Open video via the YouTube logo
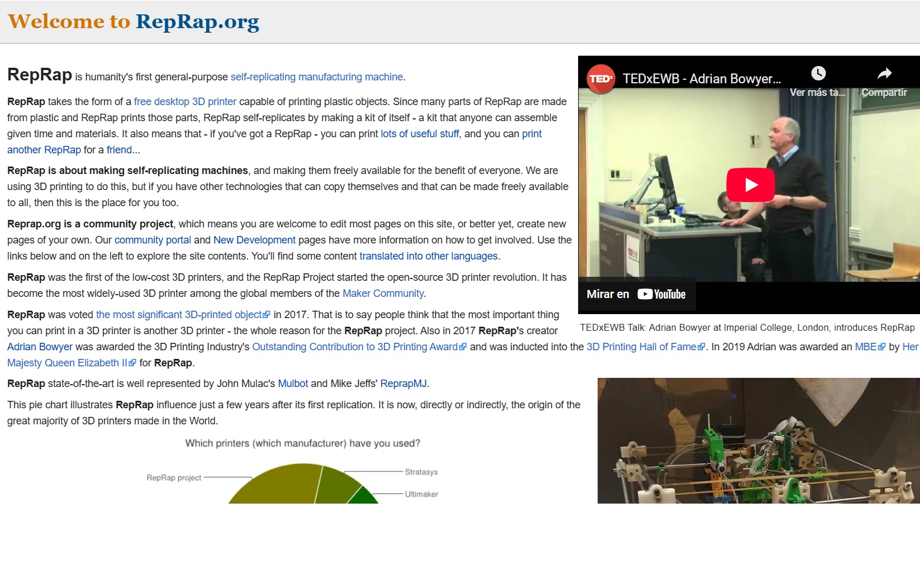Viewport: 920px width, 588px height. [x=661, y=295]
